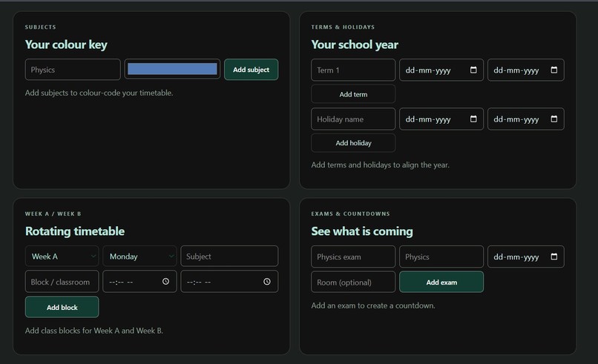The height and width of the screenshot is (364, 598).
Task: Click the WEEK A / WEEK B section label
Action: click(x=53, y=214)
